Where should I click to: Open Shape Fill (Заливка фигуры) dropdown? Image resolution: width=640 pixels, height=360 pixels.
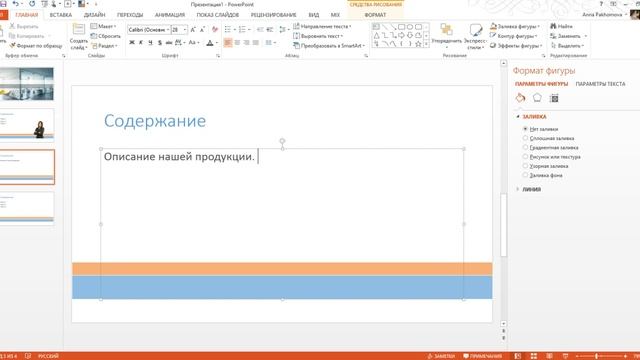click(x=515, y=26)
